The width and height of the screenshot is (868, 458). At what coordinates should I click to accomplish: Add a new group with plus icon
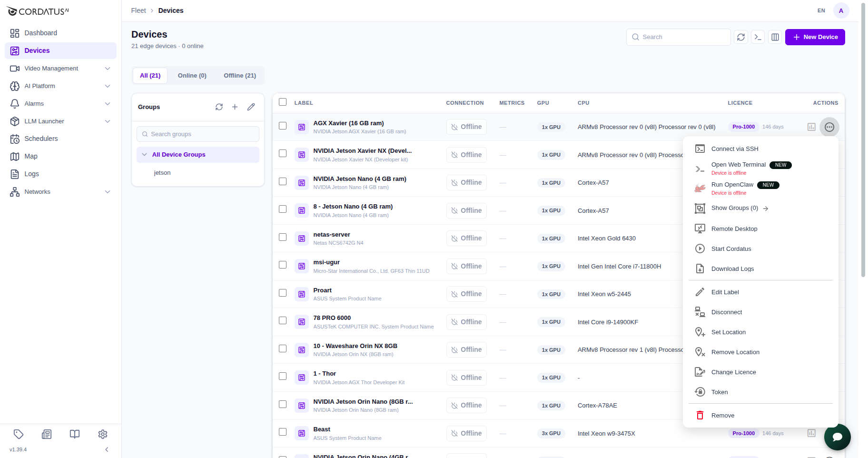point(235,107)
